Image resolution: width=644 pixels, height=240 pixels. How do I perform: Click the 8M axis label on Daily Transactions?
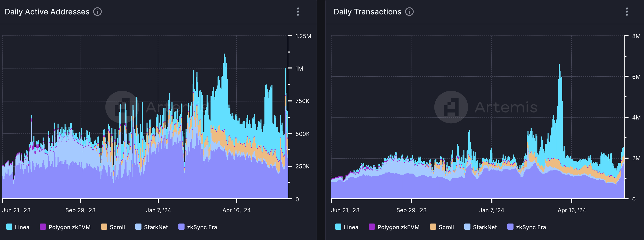click(x=636, y=36)
